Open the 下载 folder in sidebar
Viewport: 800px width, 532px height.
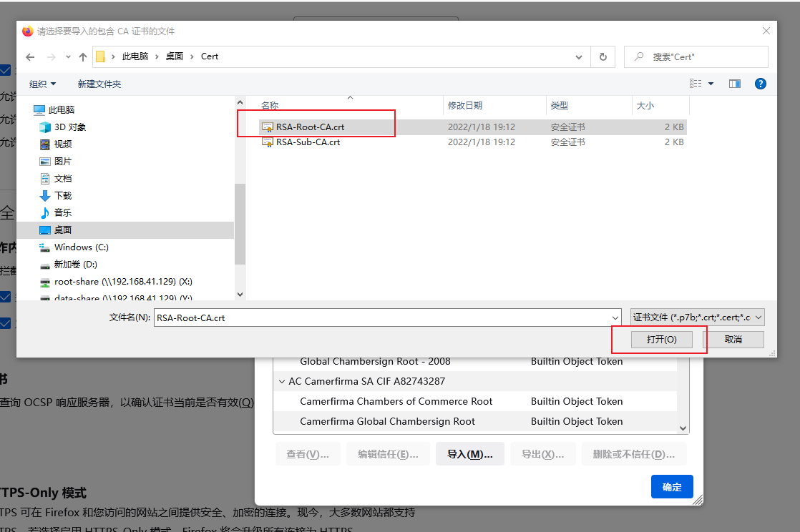[x=63, y=196]
